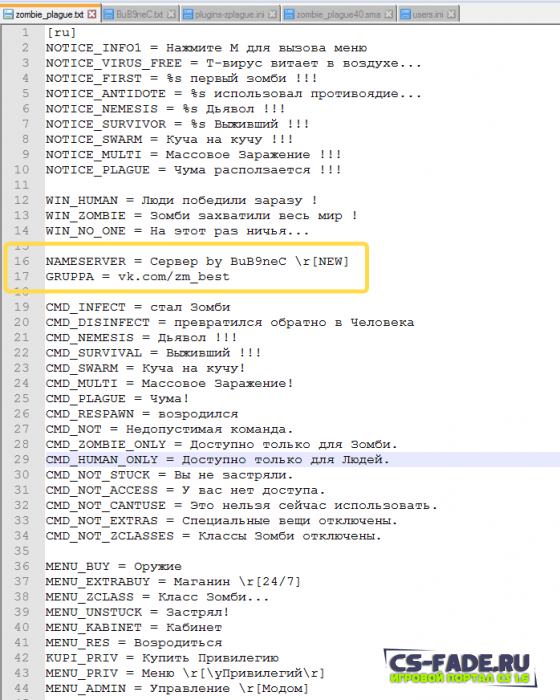Click the file icon on the users.ini tab
Image resolution: width=560 pixels, height=700 pixels.
click(x=405, y=14)
